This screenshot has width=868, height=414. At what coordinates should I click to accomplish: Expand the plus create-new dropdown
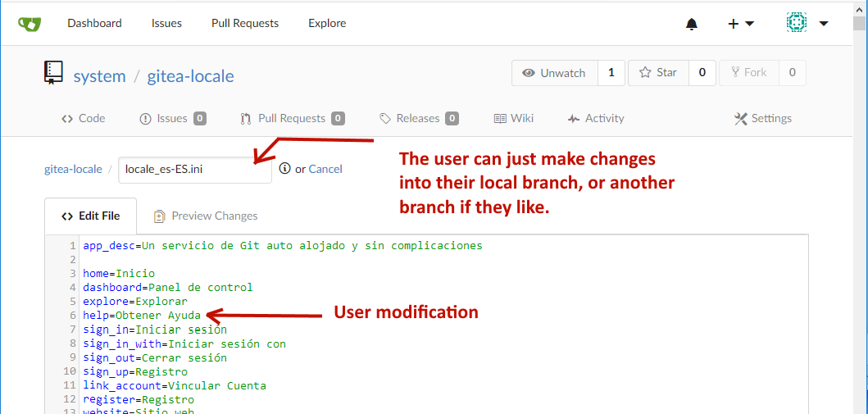(x=741, y=24)
